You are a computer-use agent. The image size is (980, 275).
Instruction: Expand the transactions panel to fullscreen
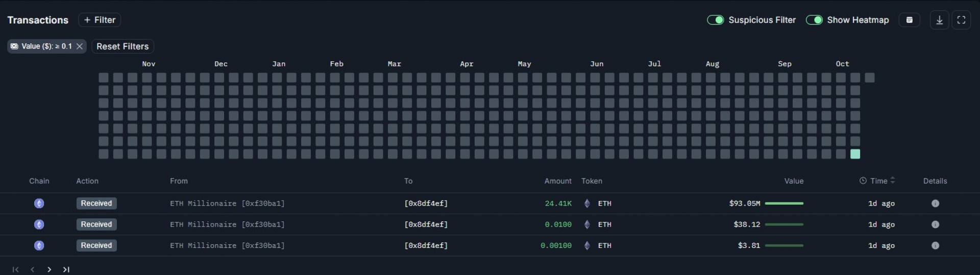961,20
